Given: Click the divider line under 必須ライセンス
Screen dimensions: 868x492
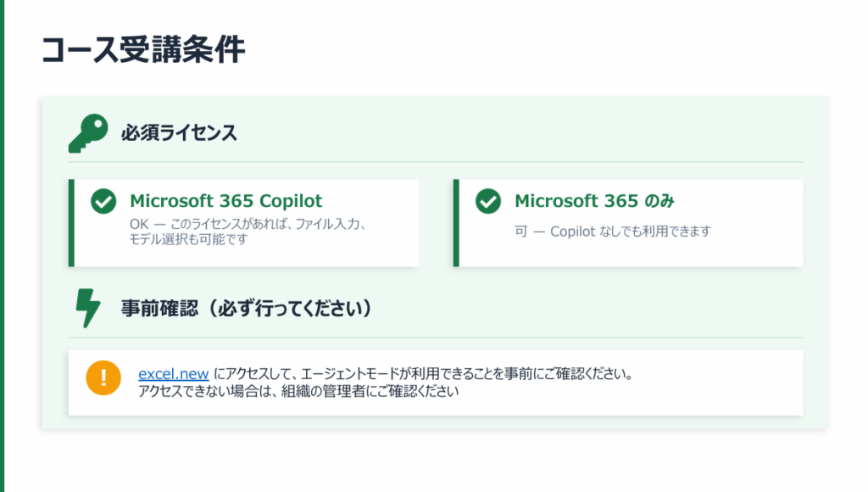Looking at the screenshot, I should [435, 161].
